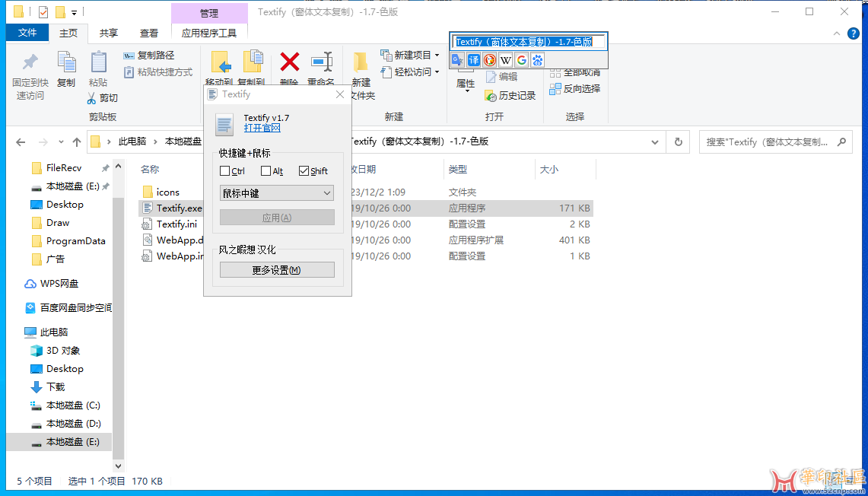Image resolution: width=868 pixels, height=496 pixels.
Task: Select FileRecv in navigation pane
Action: (64, 167)
